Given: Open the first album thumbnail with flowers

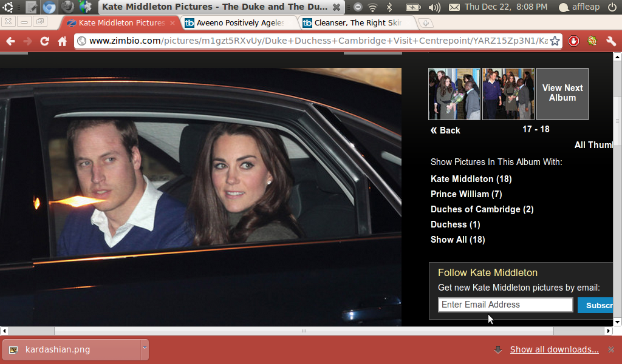Looking at the screenshot, I should tap(454, 94).
